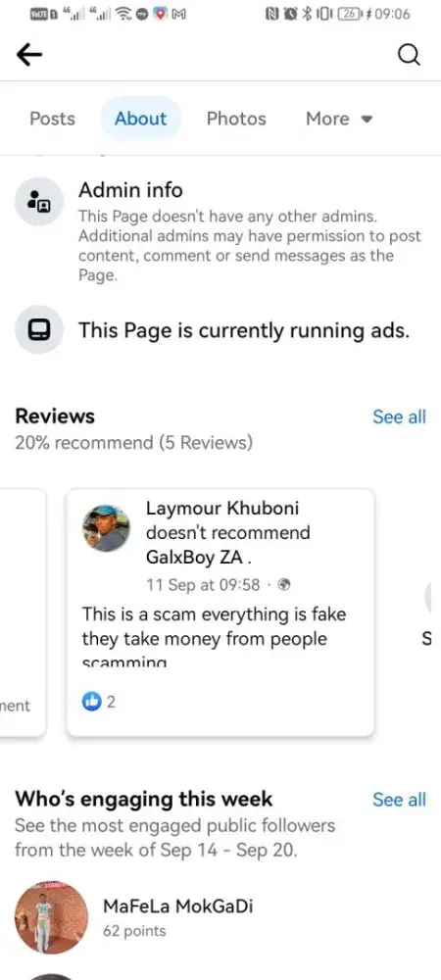441x980 pixels.
Task: Open the search magnifier icon
Action: 409,56
